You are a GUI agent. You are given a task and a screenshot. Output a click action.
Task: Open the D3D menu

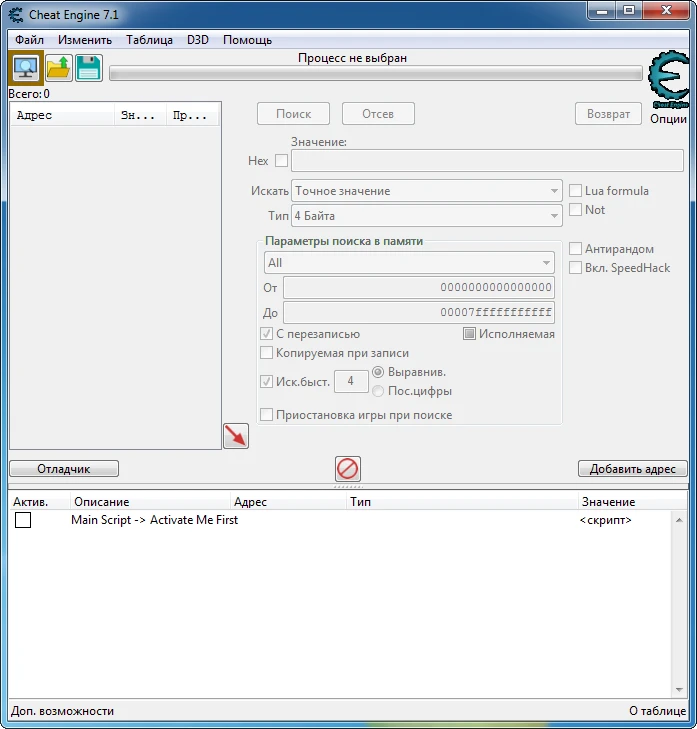[198, 40]
